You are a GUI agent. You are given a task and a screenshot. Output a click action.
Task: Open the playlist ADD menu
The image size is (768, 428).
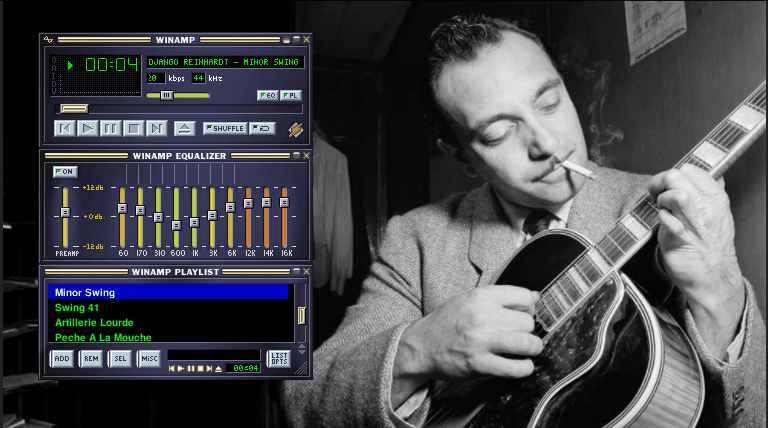coord(62,358)
